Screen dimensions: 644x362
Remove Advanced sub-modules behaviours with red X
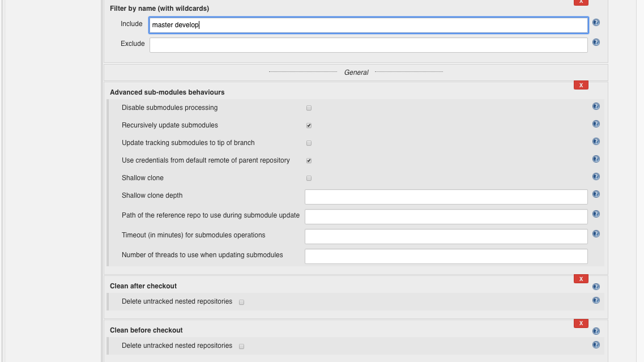point(581,85)
